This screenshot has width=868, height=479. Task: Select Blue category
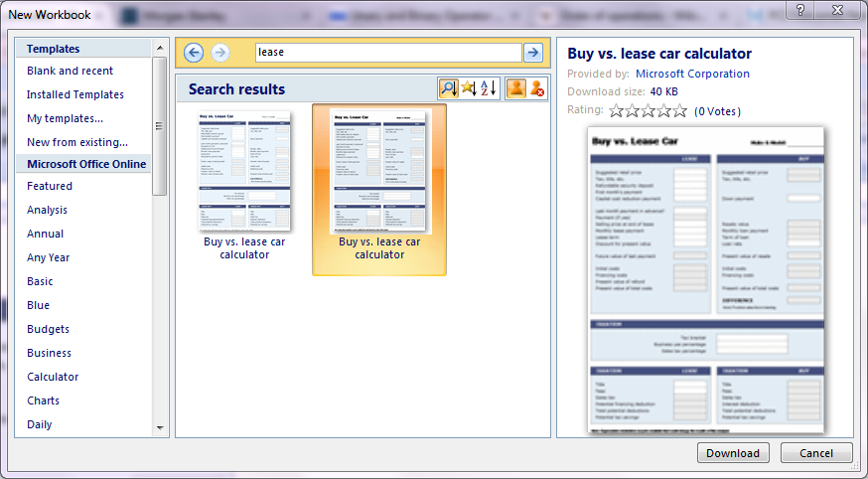(38, 305)
